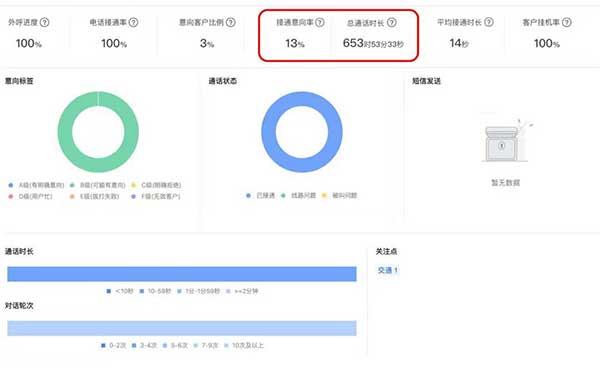Select the blue 通话时长 bar
Image resolution: width=600 pixels, height=368 pixels.
pyautogui.click(x=182, y=274)
